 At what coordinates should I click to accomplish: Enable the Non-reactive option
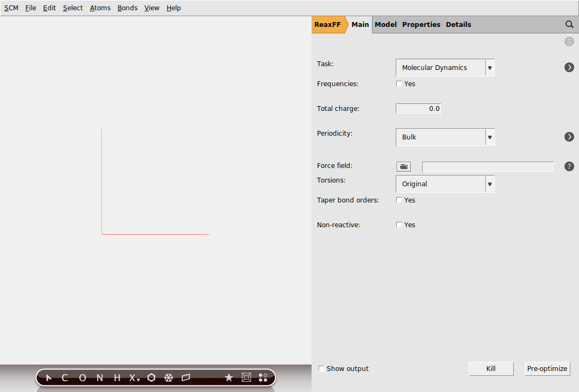click(399, 225)
